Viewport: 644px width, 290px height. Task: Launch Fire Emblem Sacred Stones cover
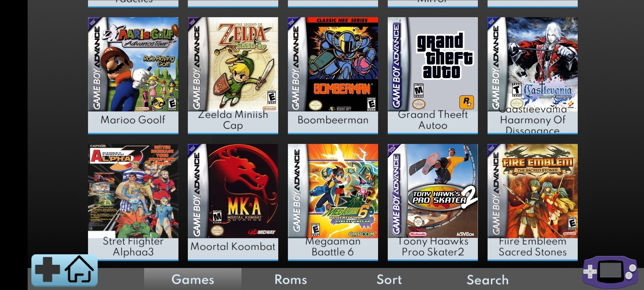(533, 191)
